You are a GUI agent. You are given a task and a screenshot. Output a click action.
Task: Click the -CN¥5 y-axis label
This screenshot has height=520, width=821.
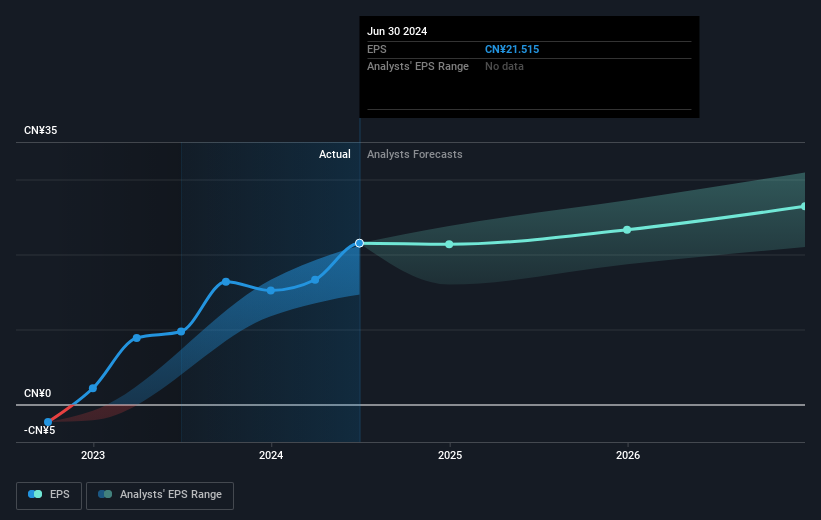point(39,430)
